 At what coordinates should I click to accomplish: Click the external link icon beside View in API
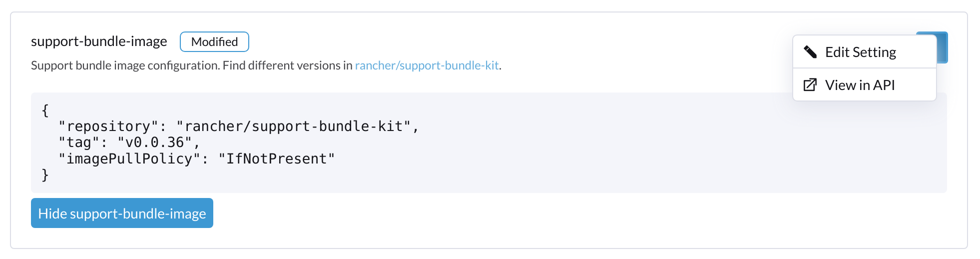point(810,85)
